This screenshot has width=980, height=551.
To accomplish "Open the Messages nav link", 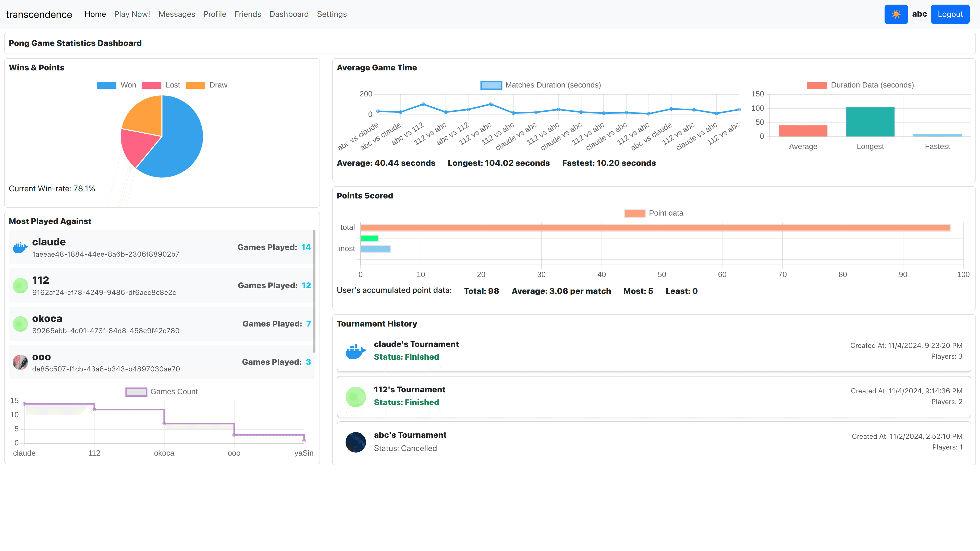I will point(177,14).
